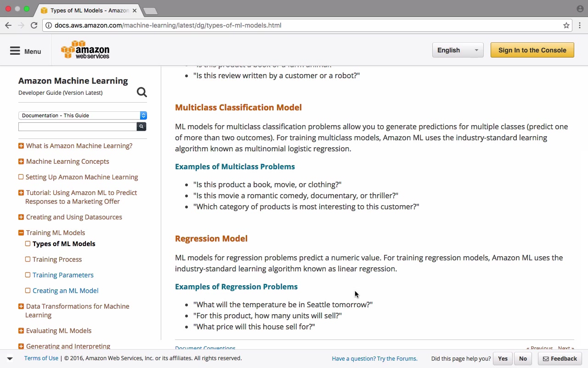Image resolution: width=588 pixels, height=368 pixels.
Task: Click Sign In to the Console
Action: [x=532, y=50]
